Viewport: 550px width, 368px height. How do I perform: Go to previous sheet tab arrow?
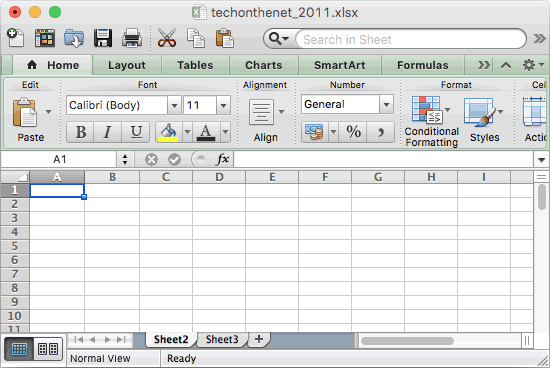(93, 340)
